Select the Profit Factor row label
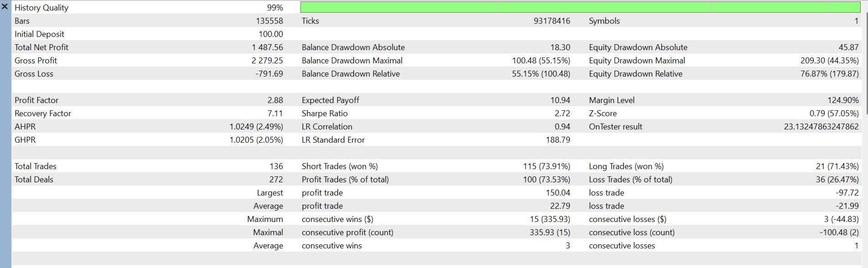Image resolution: width=868 pixels, height=268 pixels. tap(36, 100)
